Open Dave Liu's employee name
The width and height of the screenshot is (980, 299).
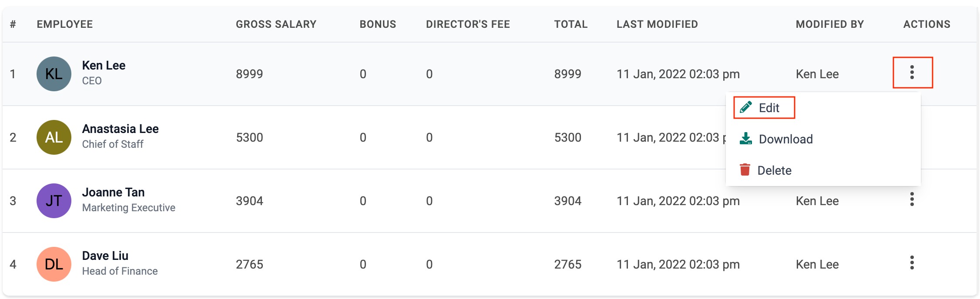(105, 256)
